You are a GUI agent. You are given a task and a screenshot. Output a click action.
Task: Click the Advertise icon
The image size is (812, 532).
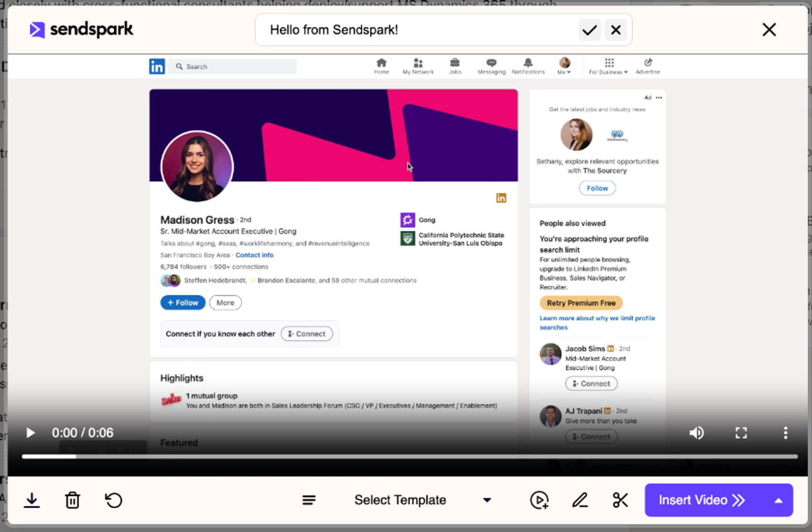(x=648, y=66)
